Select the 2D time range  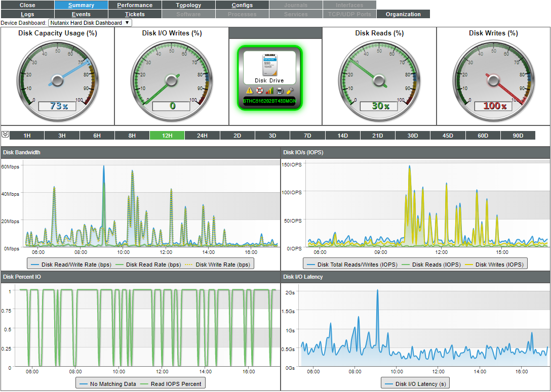click(237, 136)
